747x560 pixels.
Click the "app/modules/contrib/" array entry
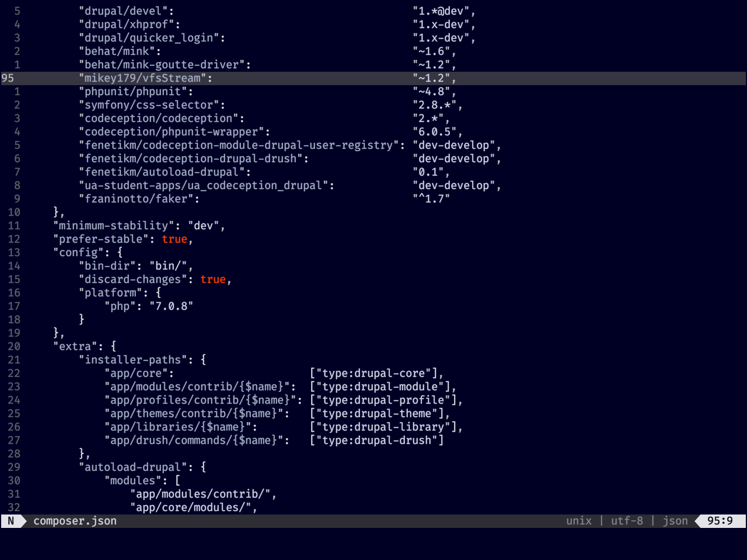click(200, 494)
